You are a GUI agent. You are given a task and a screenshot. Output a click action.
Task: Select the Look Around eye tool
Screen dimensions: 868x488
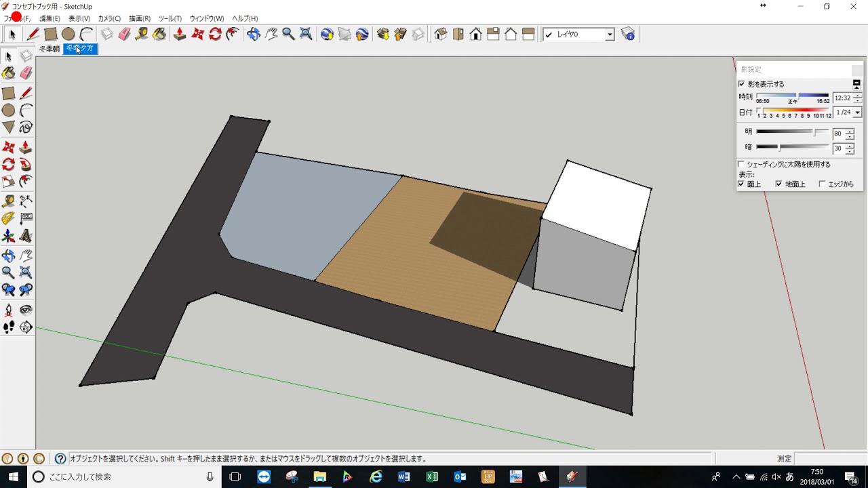pos(26,310)
